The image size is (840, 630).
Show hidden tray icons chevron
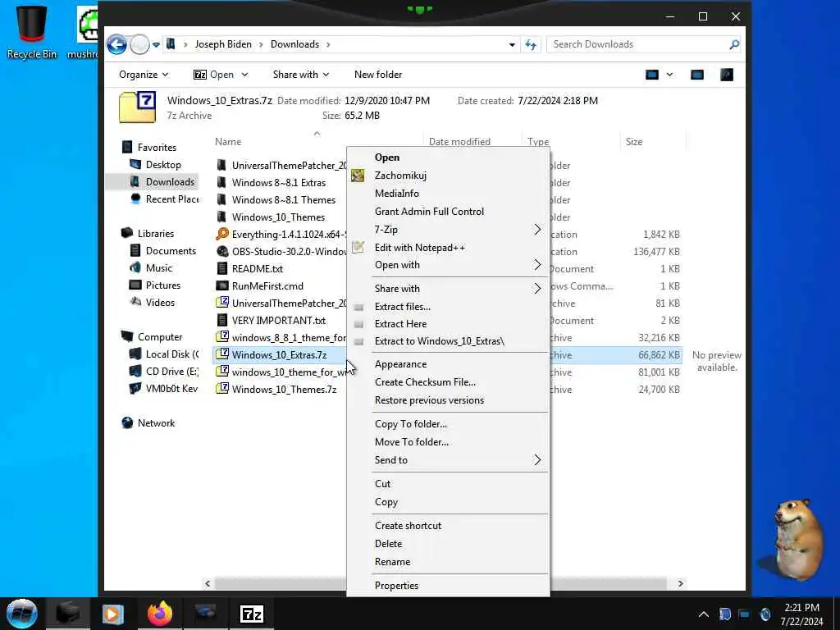pyautogui.click(x=703, y=614)
